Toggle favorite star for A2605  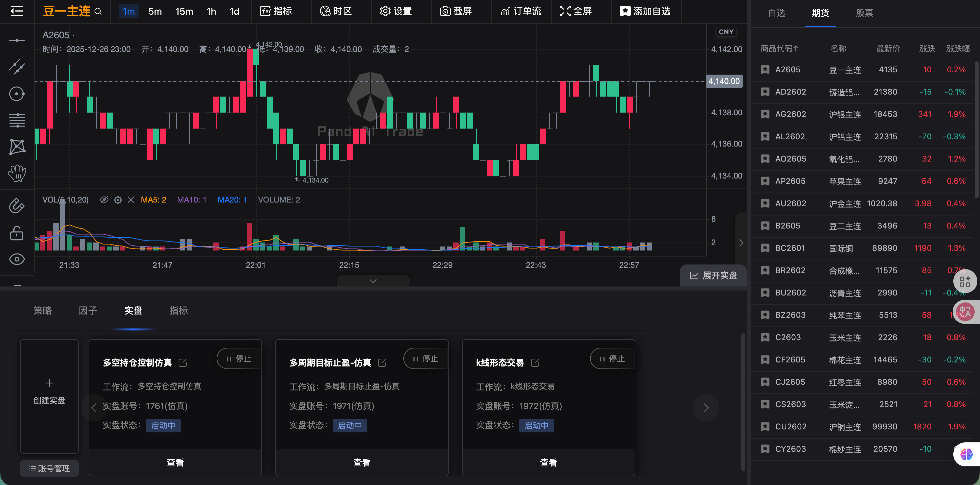click(765, 70)
